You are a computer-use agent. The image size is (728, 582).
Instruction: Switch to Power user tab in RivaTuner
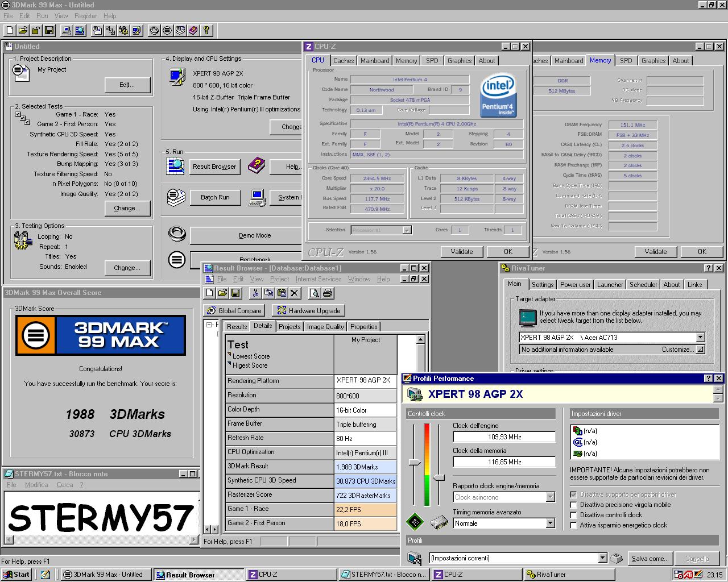click(576, 285)
